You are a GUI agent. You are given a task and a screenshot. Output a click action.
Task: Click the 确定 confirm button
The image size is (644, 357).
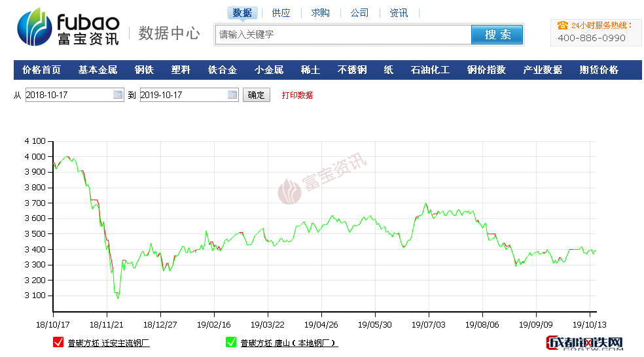[257, 95]
